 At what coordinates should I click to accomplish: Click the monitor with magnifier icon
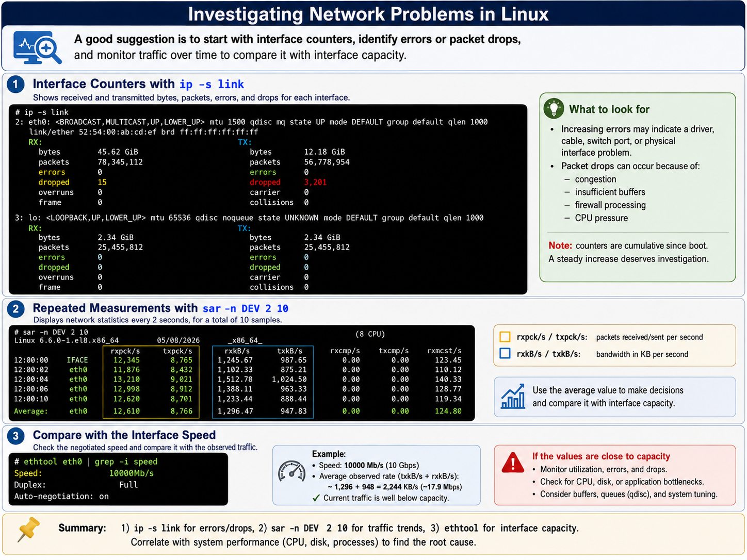click(38, 47)
